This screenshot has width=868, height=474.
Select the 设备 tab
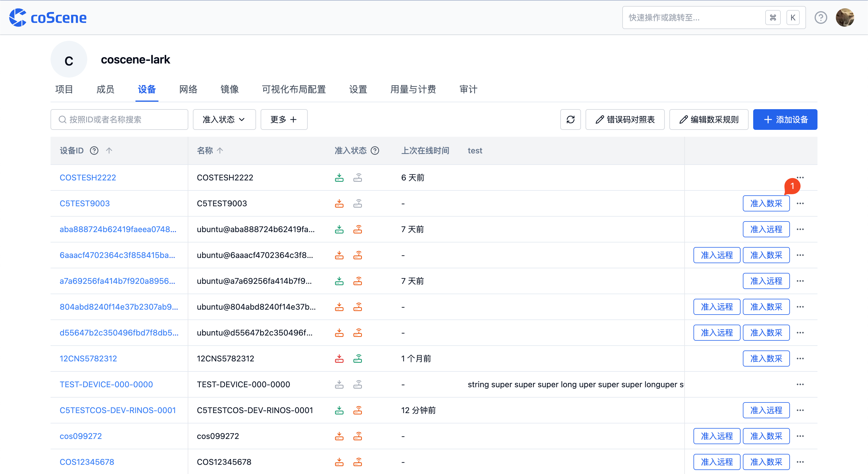click(x=147, y=89)
